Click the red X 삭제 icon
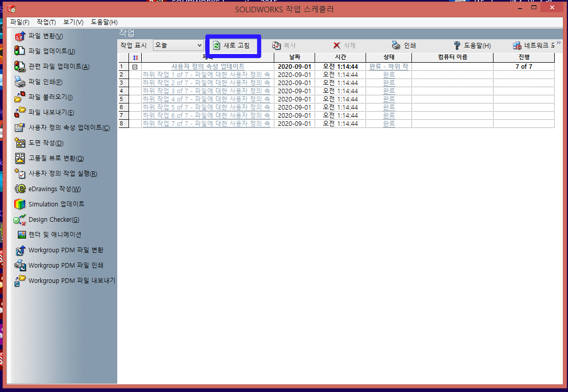 click(x=337, y=45)
